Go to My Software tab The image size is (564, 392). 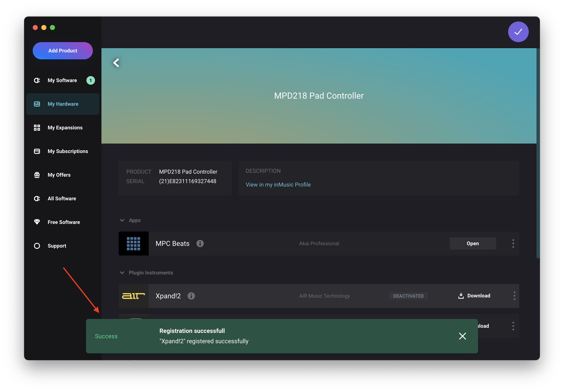tap(62, 80)
